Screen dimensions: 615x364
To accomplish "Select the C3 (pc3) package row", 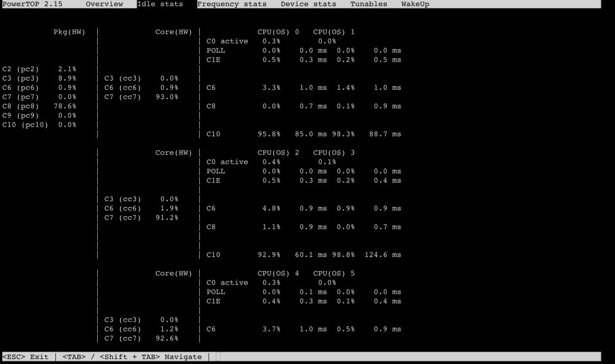I will [x=39, y=79].
